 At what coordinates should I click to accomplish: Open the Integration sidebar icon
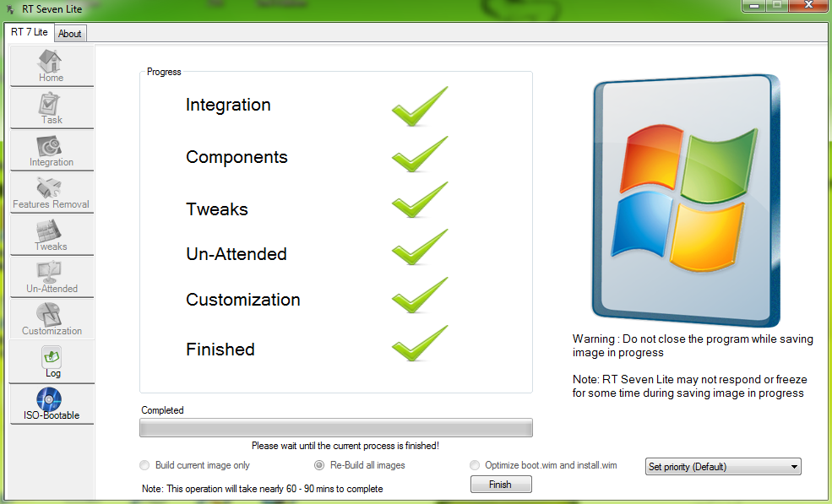click(52, 150)
